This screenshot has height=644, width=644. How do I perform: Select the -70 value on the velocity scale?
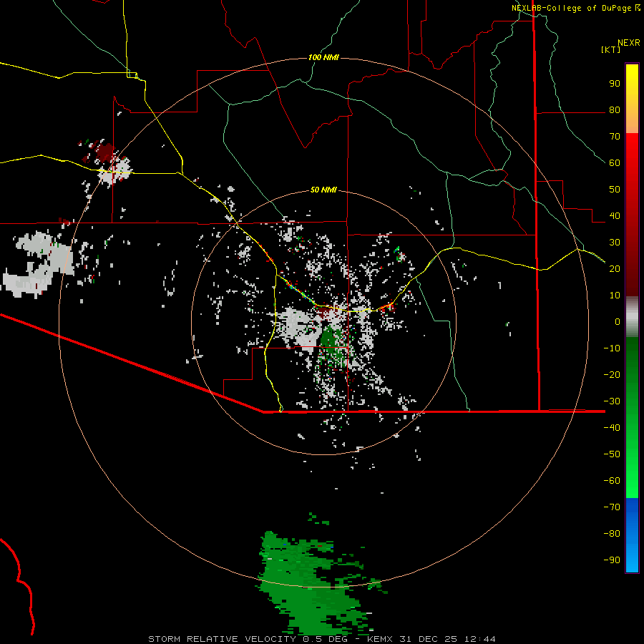tap(612, 507)
